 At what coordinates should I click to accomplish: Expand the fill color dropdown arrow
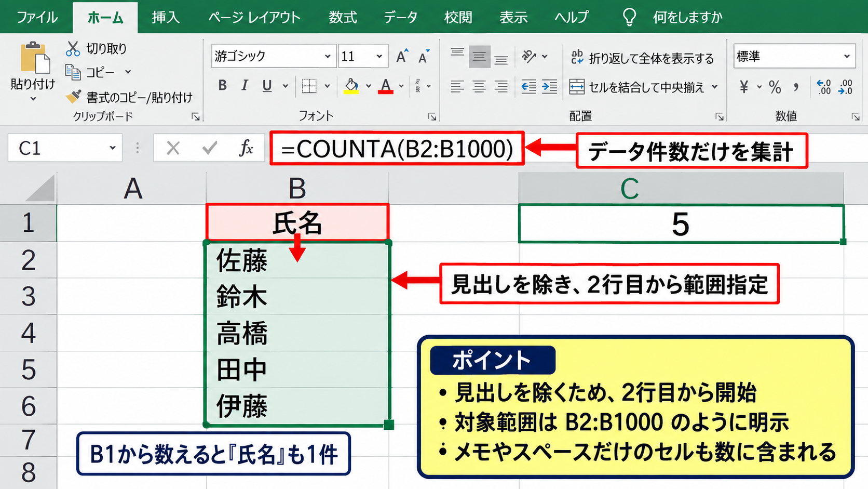pos(369,86)
